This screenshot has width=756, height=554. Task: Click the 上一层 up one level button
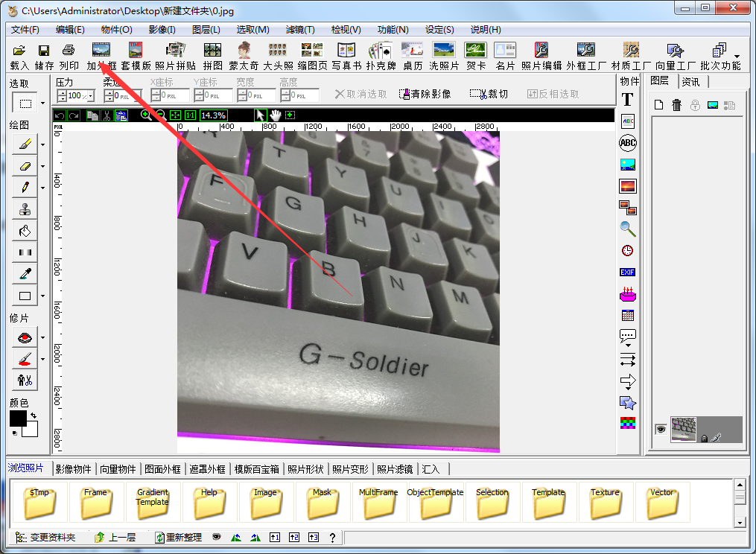115,537
